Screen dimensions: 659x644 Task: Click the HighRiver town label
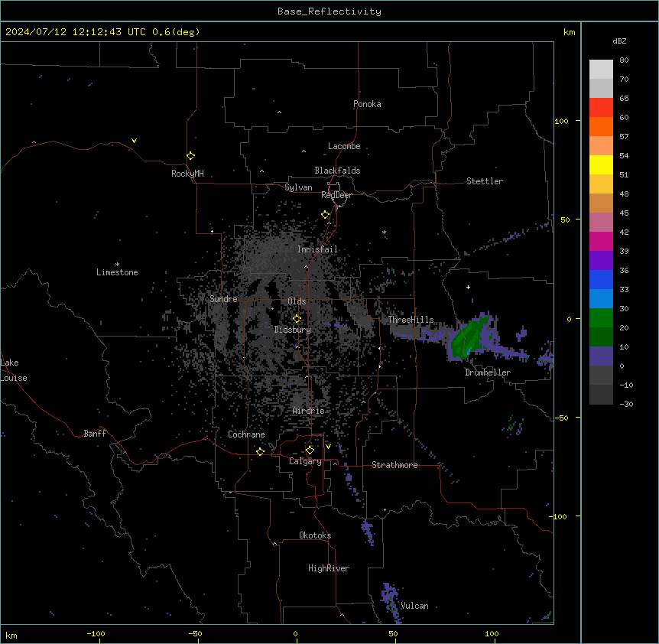tap(329, 568)
